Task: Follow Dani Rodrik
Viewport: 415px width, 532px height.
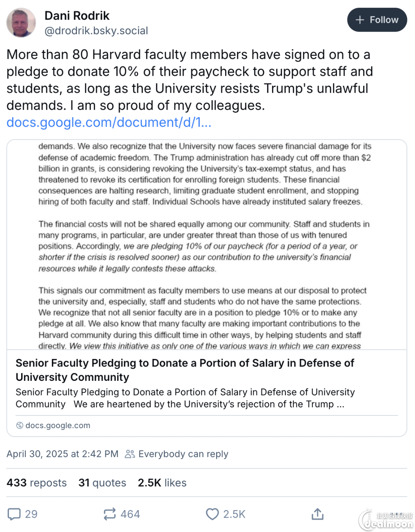Action: (377, 20)
